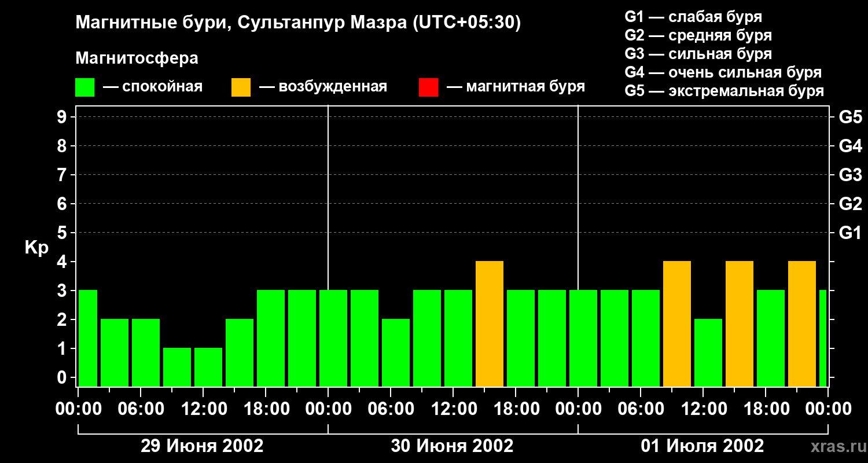This screenshot has height=463, width=868.
Task: Click the last orange bar on 01 Июля
Action: (802, 324)
